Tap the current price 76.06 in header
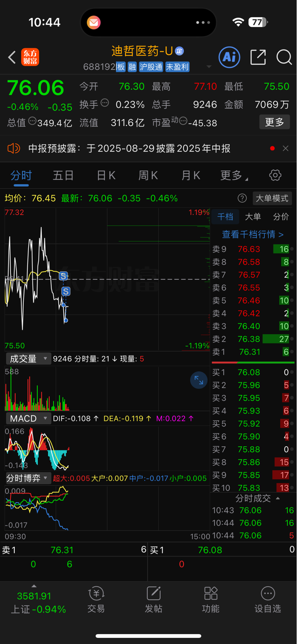 [36, 88]
